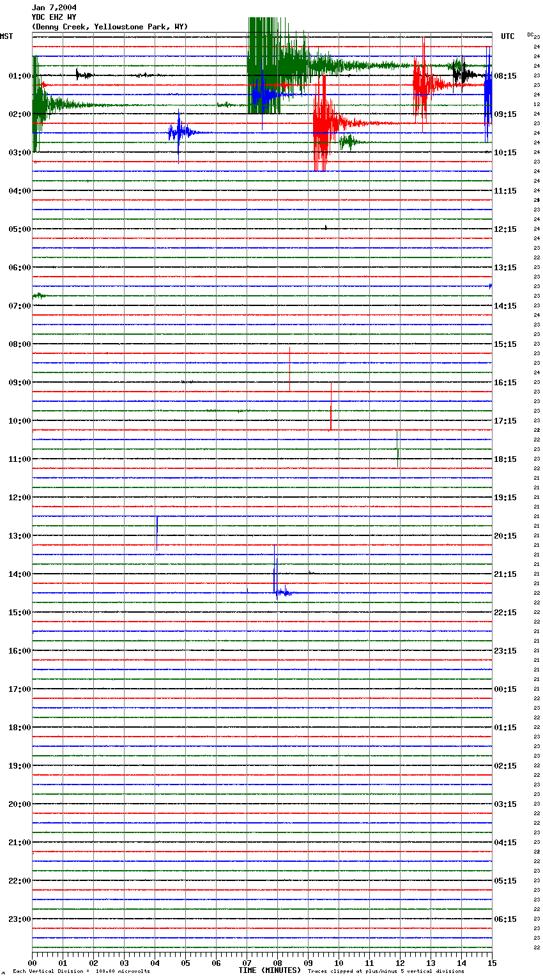Click the '09:15' UTC time label
The height and width of the screenshot is (980, 543).
505,114
